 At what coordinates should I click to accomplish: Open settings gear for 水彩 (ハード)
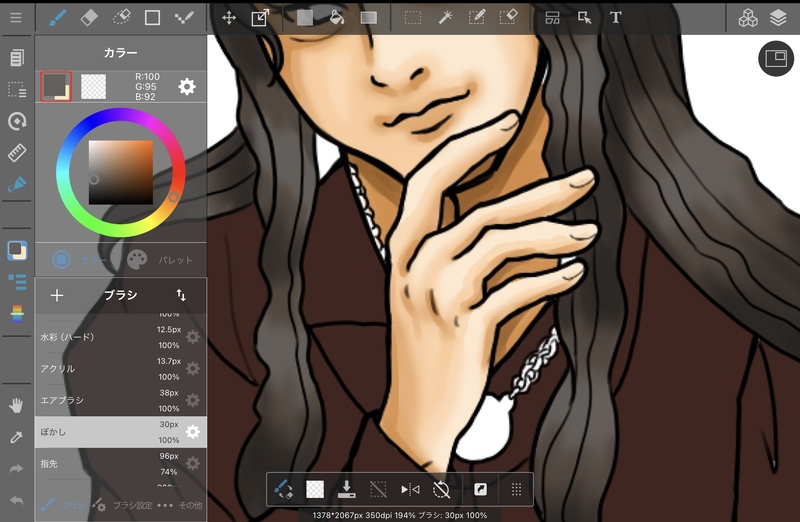point(192,337)
